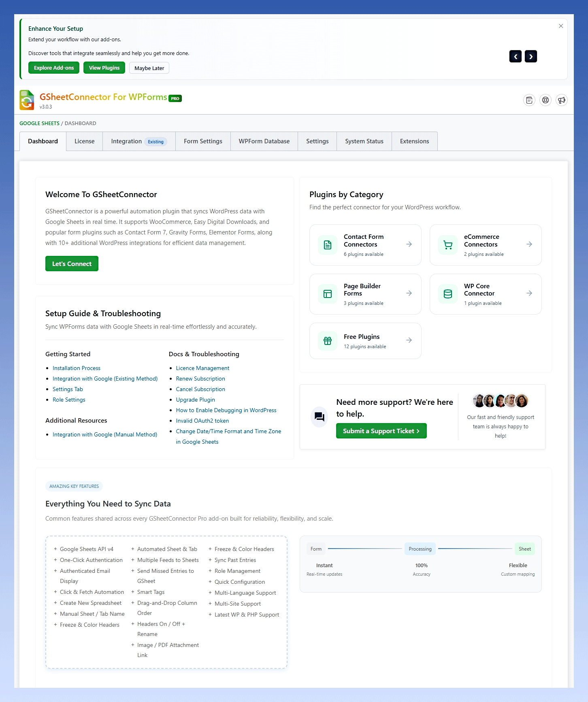The image size is (588, 702).
Task: Open Page Builder Forms arrow
Action: 409,293
